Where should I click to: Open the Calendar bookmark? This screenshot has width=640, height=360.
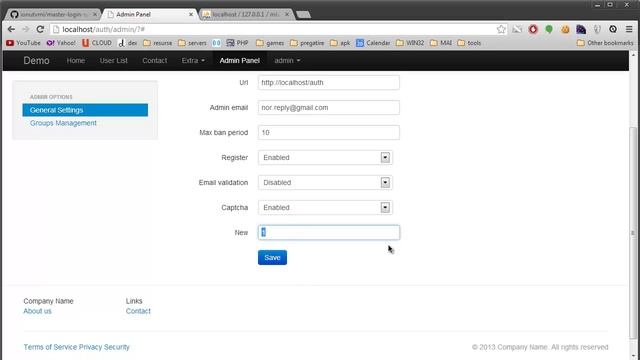pyautogui.click(x=373, y=43)
